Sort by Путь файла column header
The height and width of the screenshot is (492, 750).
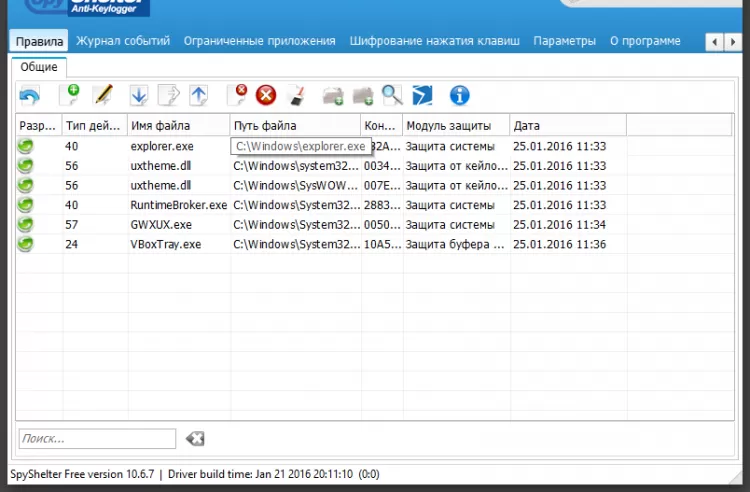[x=295, y=125]
